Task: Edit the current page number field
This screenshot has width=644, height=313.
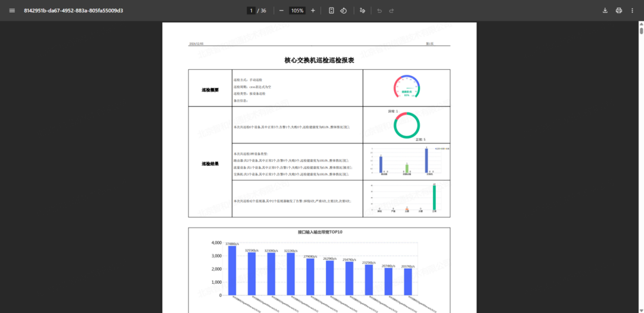Action: click(x=251, y=11)
